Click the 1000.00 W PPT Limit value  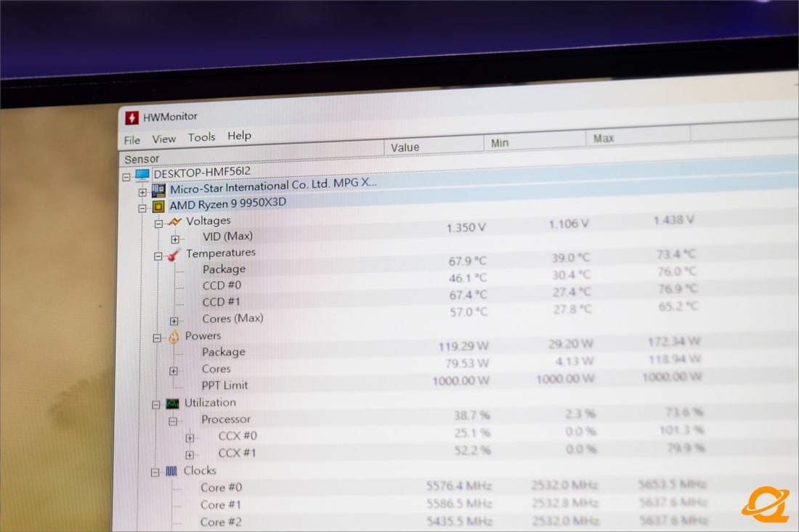tap(461, 381)
